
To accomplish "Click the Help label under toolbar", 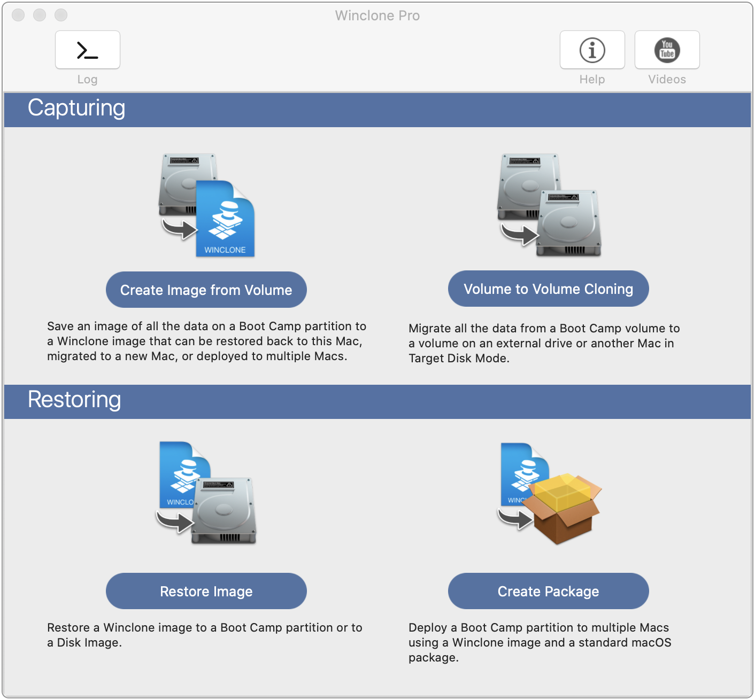I will point(592,80).
